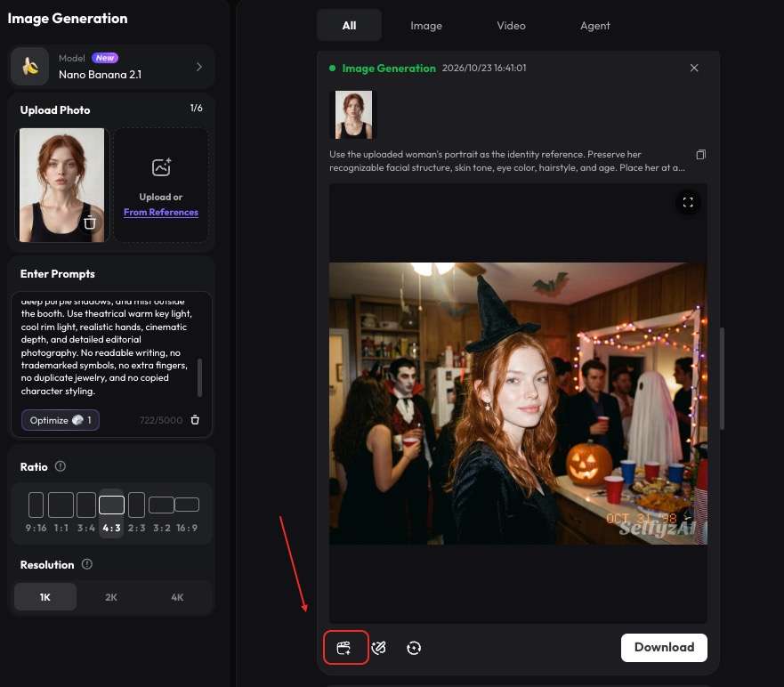Viewport: 784px width, 687px height.
Task: Switch resolution to 2K
Action: tap(111, 597)
